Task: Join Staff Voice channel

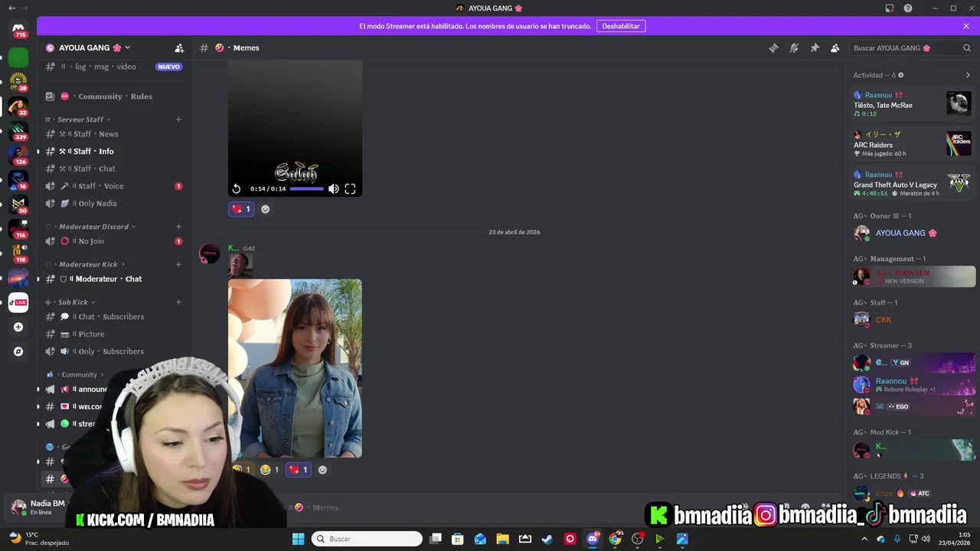Action: click(x=113, y=186)
